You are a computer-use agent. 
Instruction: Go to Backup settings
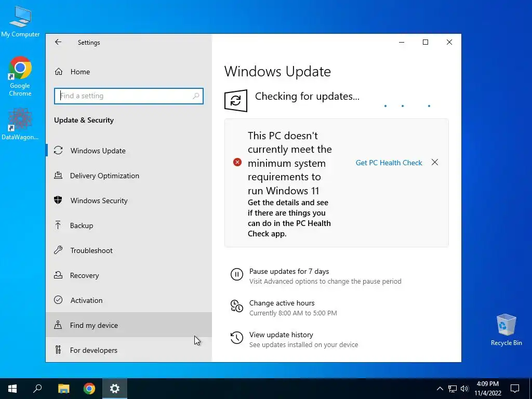[129, 225]
